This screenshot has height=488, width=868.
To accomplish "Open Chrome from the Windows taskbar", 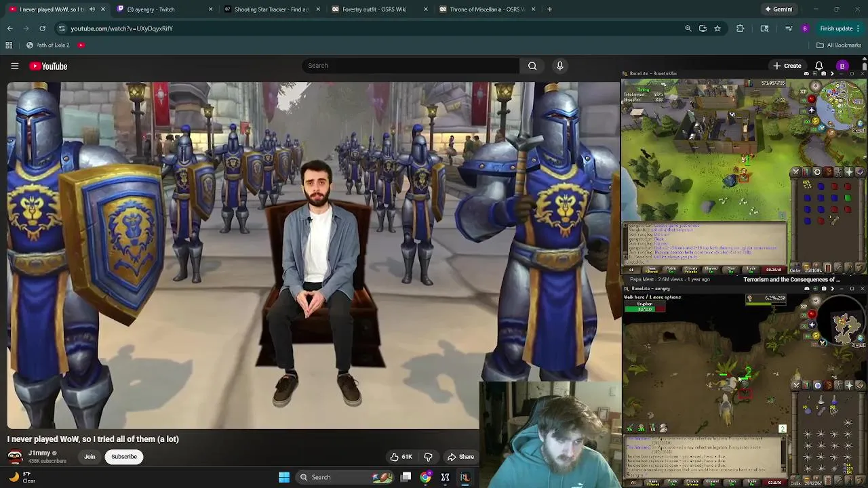I will pyautogui.click(x=425, y=477).
